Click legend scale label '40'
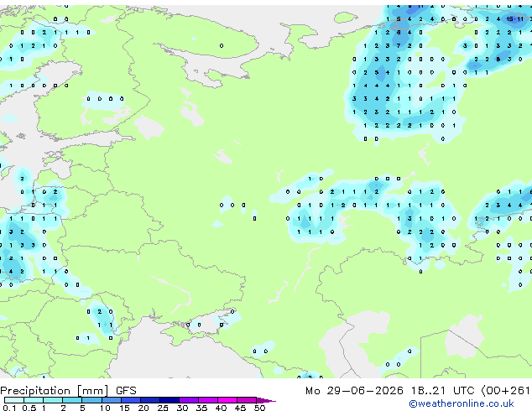Image resolution: width=532 pixels, height=411 pixels. pyautogui.click(x=221, y=408)
